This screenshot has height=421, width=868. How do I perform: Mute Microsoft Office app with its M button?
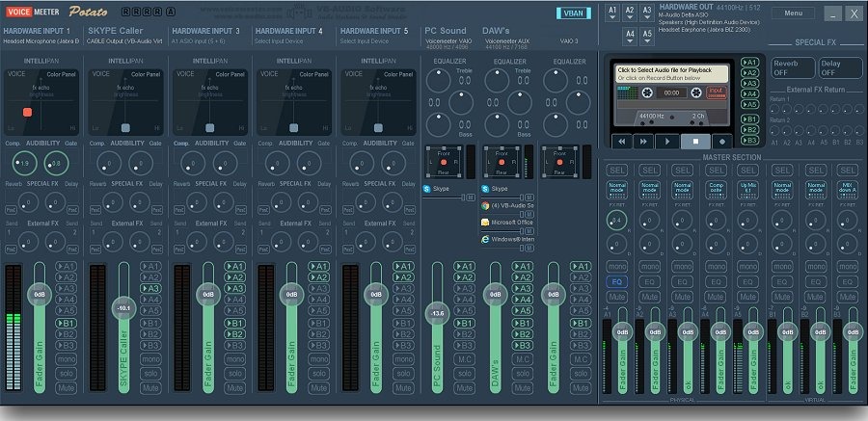(529, 231)
